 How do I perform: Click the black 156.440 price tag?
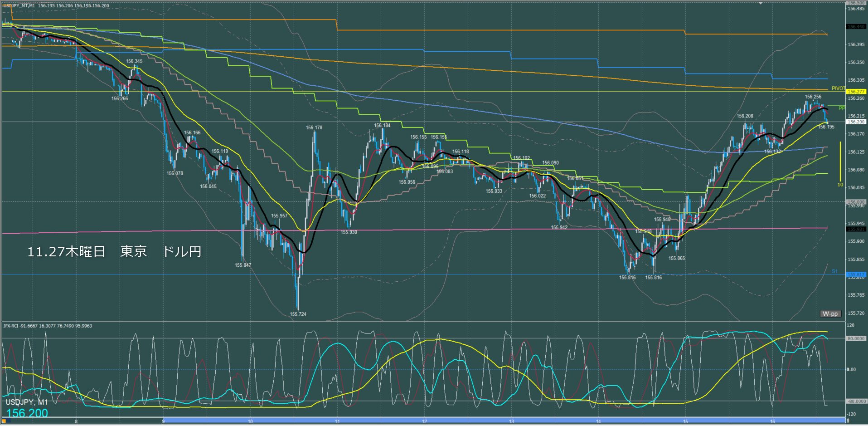(x=856, y=27)
